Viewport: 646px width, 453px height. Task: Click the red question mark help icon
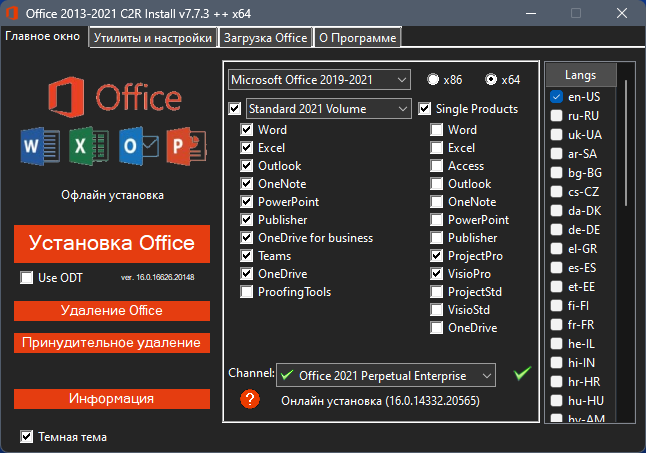pyautogui.click(x=250, y=399)
